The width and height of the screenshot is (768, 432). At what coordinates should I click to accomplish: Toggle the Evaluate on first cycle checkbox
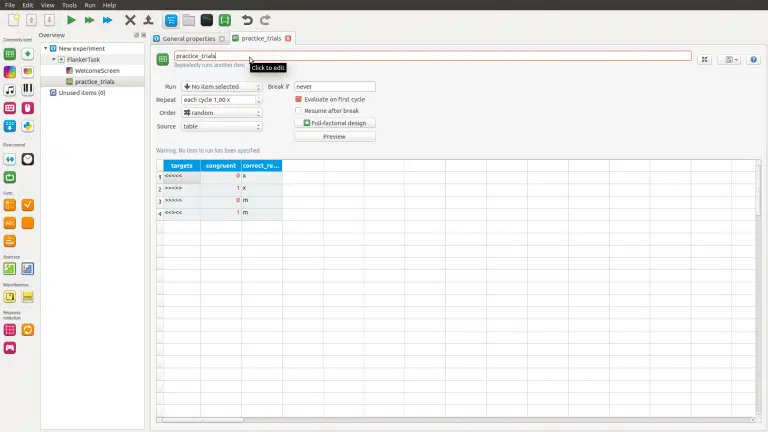298,99
